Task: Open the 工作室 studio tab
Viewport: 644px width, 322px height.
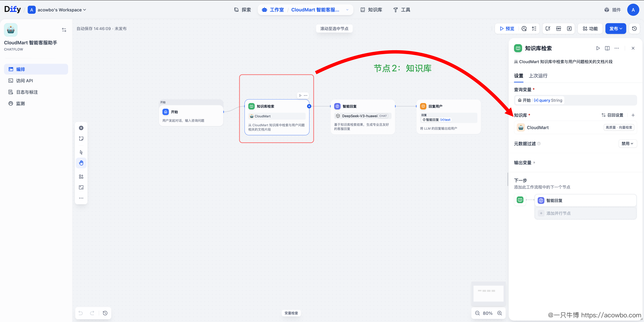Action: [x=273, y=10]
